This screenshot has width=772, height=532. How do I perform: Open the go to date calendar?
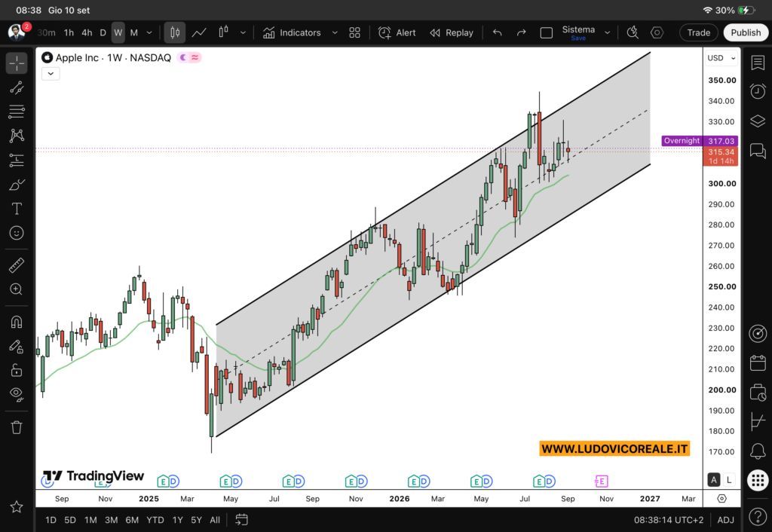click(241, 520)
